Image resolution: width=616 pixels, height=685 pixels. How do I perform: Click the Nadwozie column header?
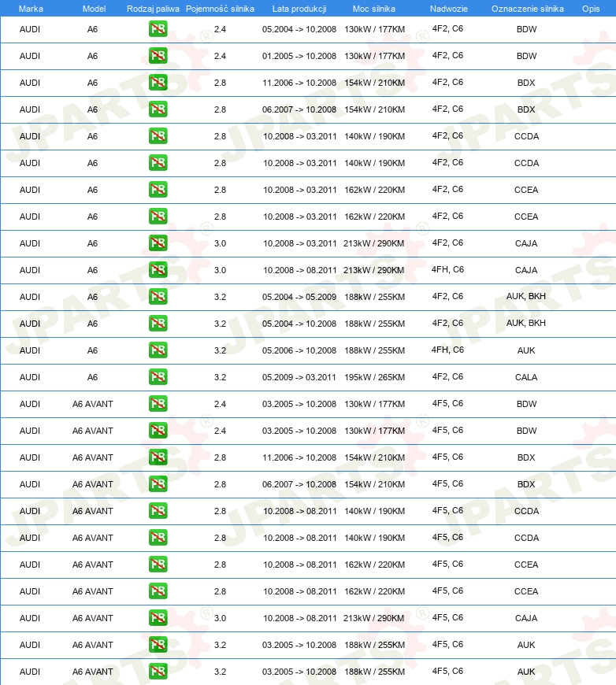click(448, 9)
